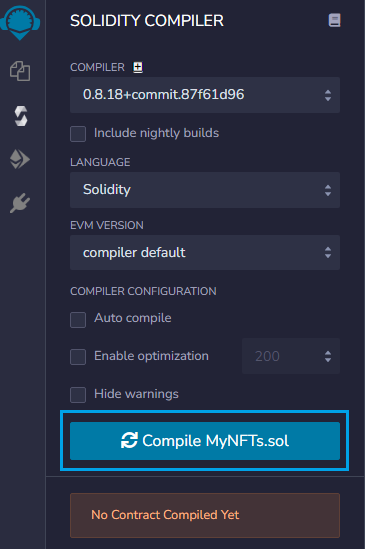The height and width of the screenshot is (549, 365).
Task: Enable Include nightly builds checkbox
Action: point(78,134)
